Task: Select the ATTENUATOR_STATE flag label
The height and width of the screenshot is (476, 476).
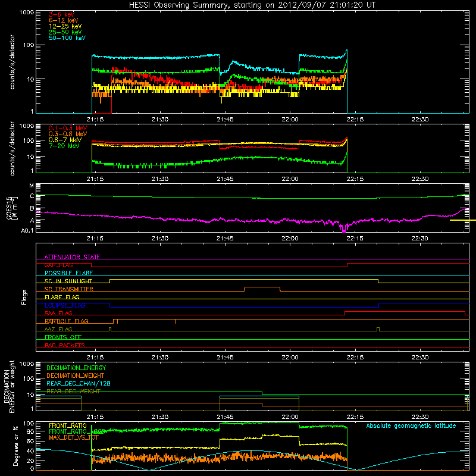Action: coord(72,257)
